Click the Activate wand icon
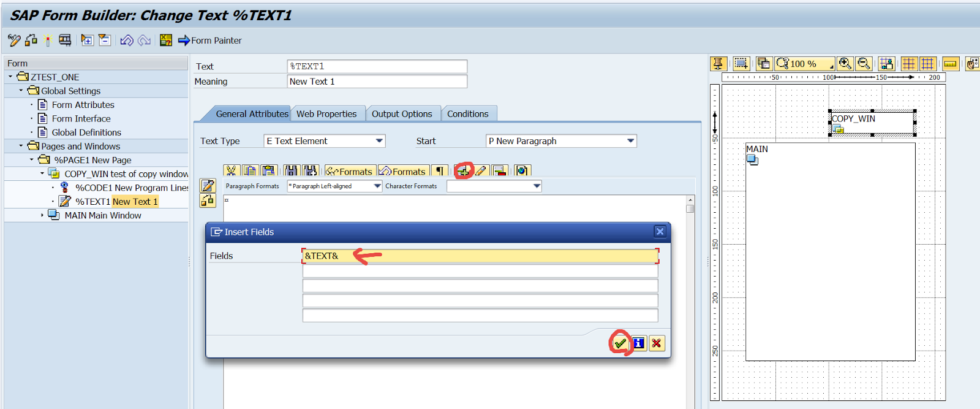Image resolution: width=980 pixels, height=409 pixels. [x=48, y=40]
